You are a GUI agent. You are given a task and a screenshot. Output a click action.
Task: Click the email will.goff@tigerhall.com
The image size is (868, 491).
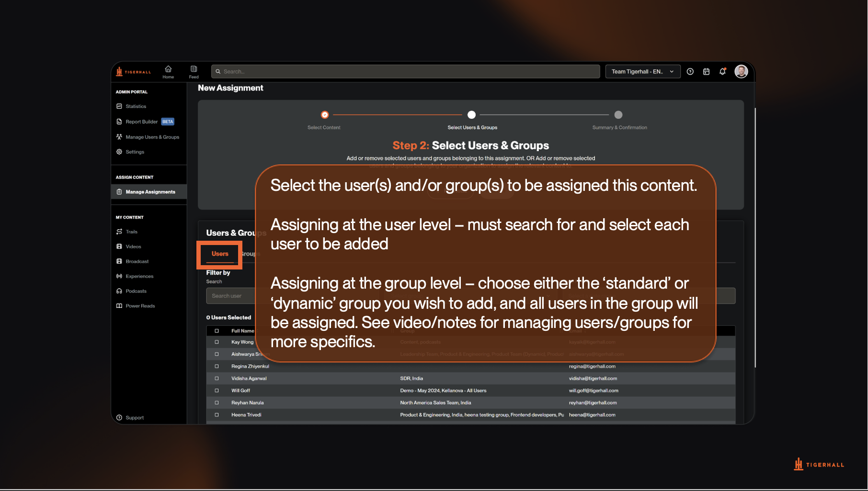(x=594, y=391)
